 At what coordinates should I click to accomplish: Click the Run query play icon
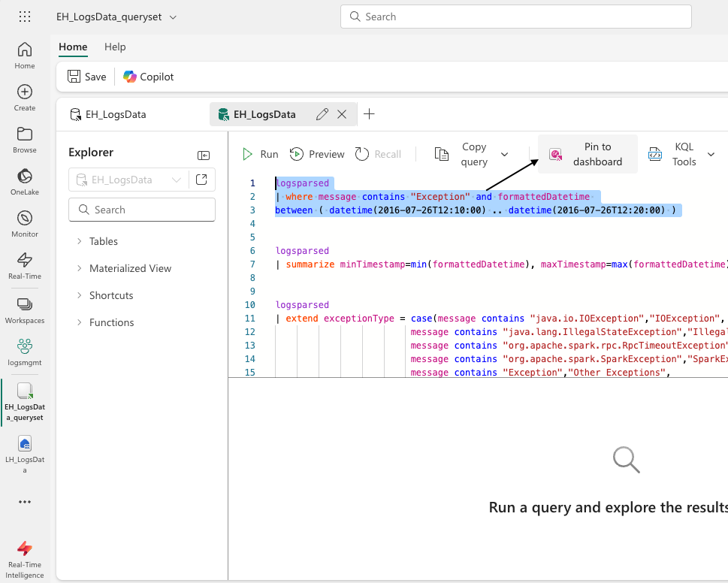tap(247, 154)
